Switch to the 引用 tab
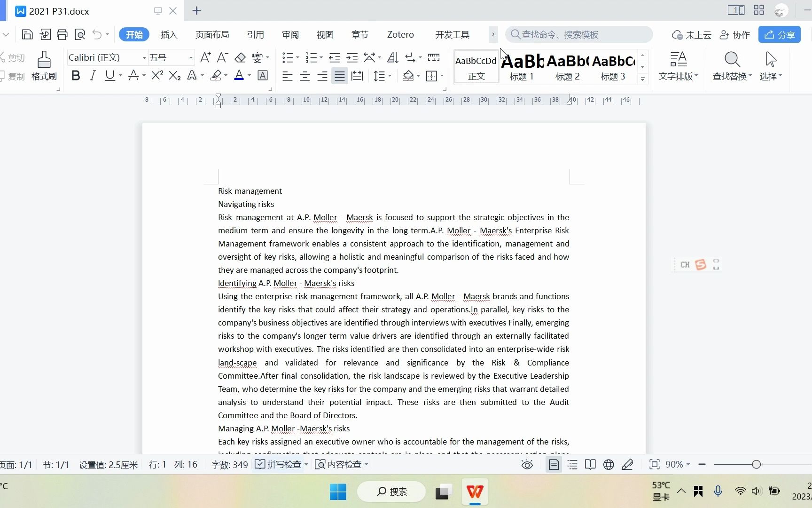This screenshot has height=508, width=812. pyautogui.click(x=255, y=34)
